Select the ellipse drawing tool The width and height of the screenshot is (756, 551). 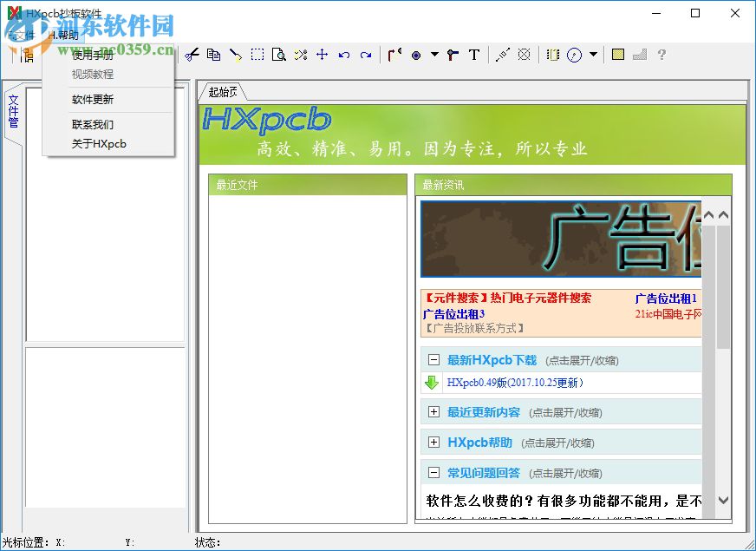point(416,54)
